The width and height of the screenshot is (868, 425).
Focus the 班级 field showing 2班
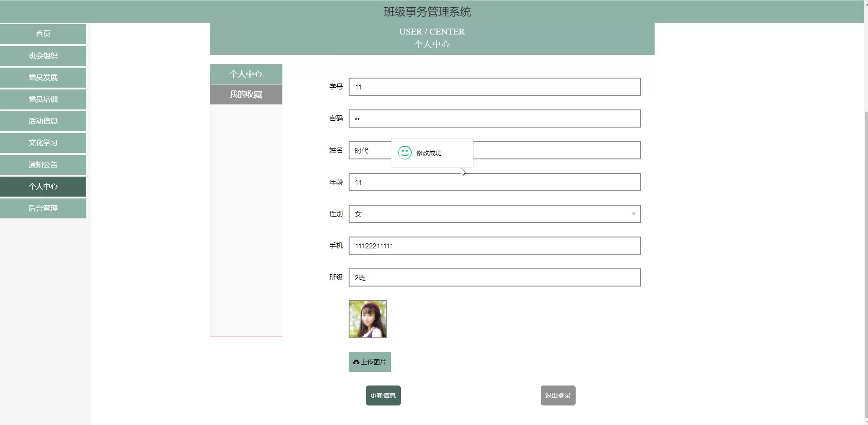[x=494, y=277]
